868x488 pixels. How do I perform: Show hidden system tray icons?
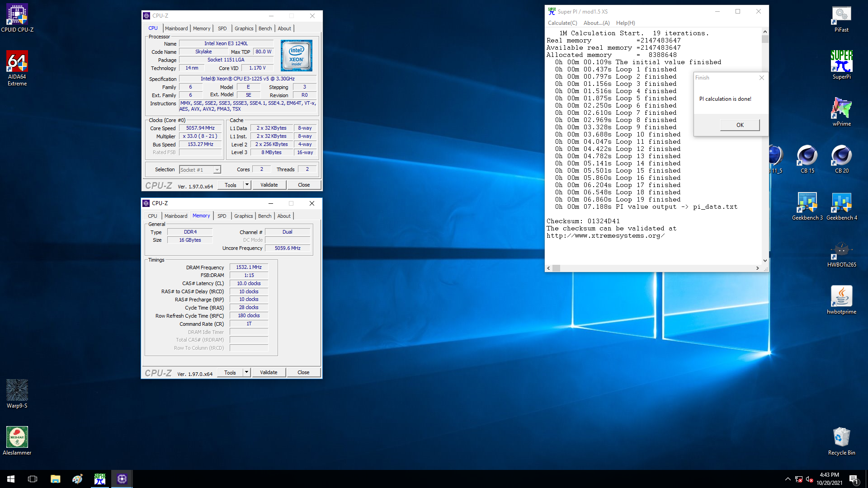tap(788, 479)
